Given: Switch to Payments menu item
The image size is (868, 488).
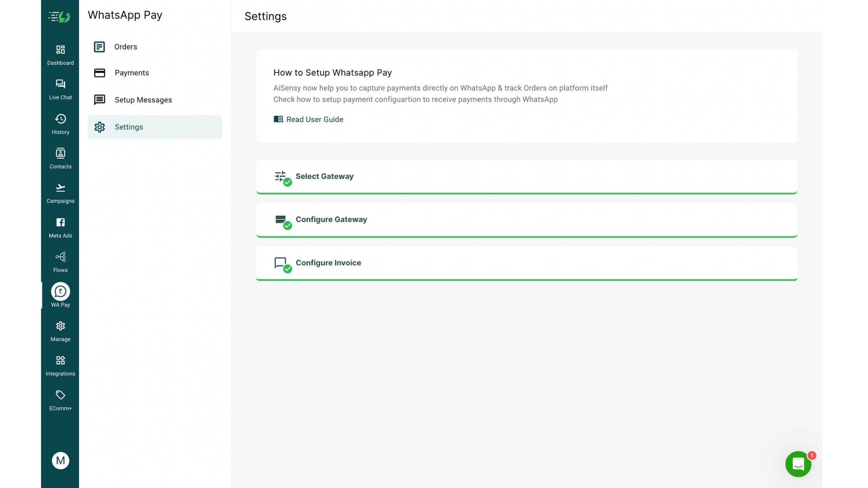Looking at the screenshot, I should 132,73.
